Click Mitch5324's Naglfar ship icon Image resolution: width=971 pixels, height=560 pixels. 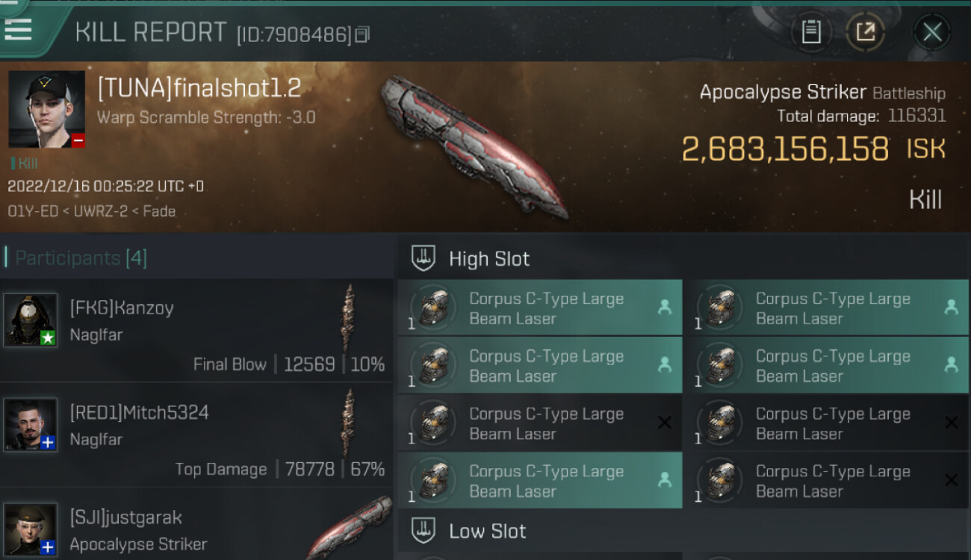click(347, 422)
